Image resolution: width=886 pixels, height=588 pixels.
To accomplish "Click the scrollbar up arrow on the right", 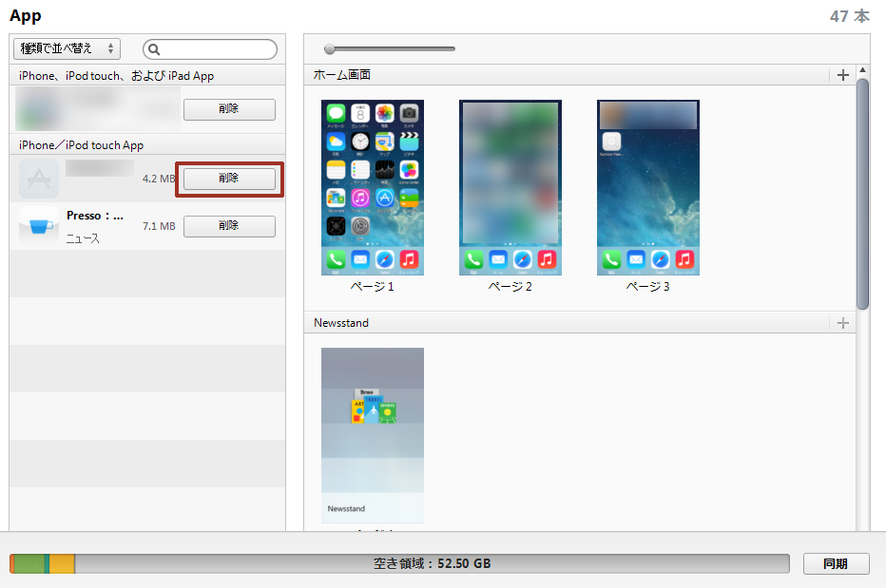I will (863, 69).
